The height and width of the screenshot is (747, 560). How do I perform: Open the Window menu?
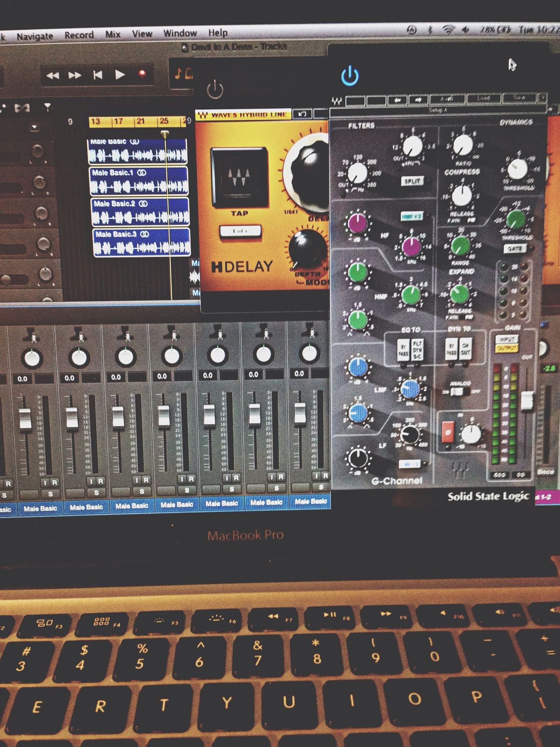click(x=180, y=33)
